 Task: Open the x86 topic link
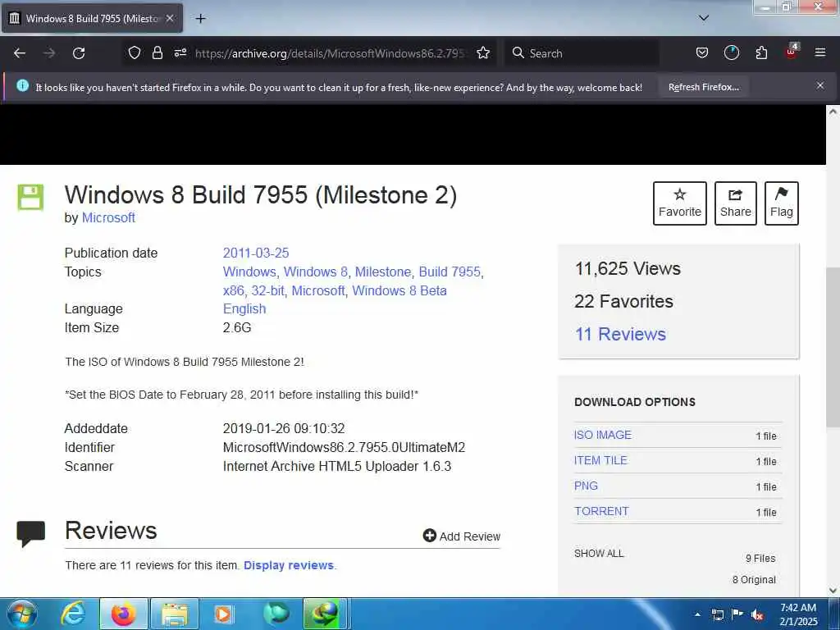click(x=234, y=290)
